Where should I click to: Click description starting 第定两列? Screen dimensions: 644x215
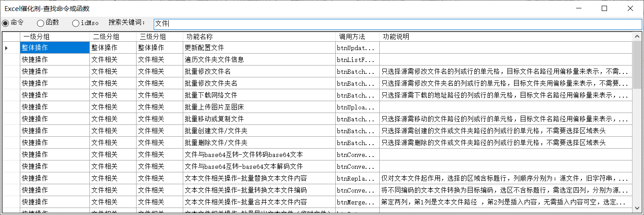pos(506,202)
